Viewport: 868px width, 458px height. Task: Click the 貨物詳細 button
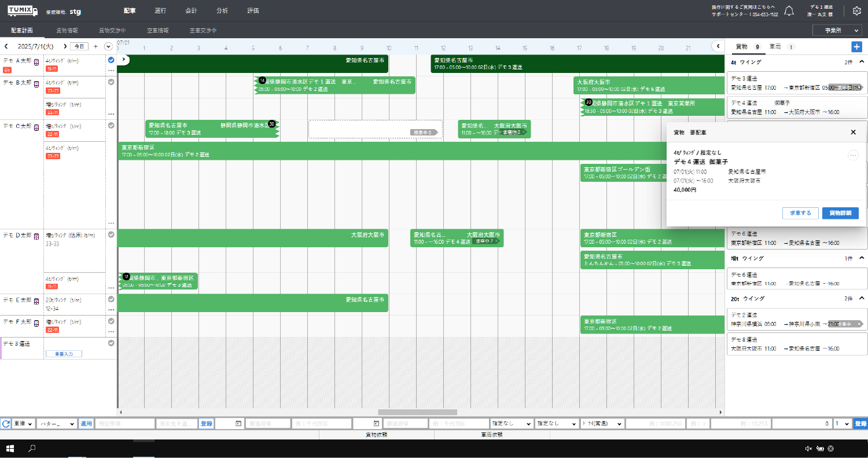point(840,213)
